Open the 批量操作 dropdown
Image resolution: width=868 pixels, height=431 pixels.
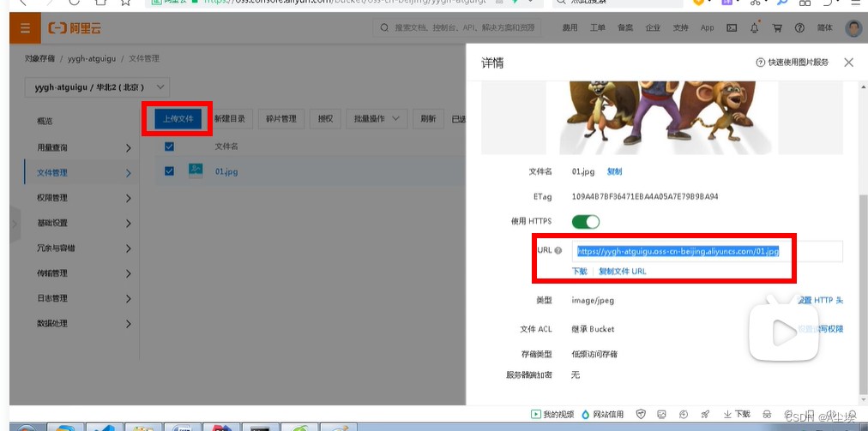pyautogui.click(x=377, y=118)
